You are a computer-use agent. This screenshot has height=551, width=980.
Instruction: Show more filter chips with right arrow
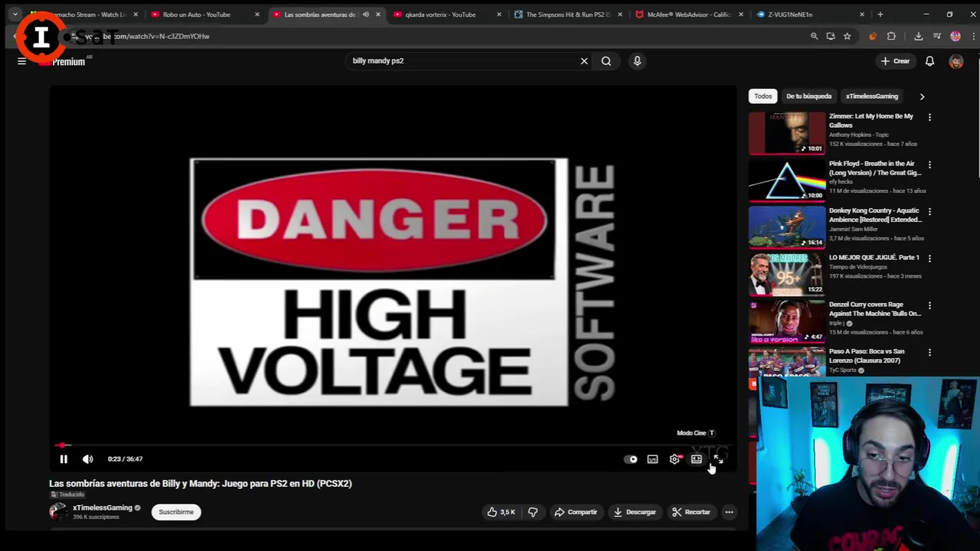coord(922,96)
